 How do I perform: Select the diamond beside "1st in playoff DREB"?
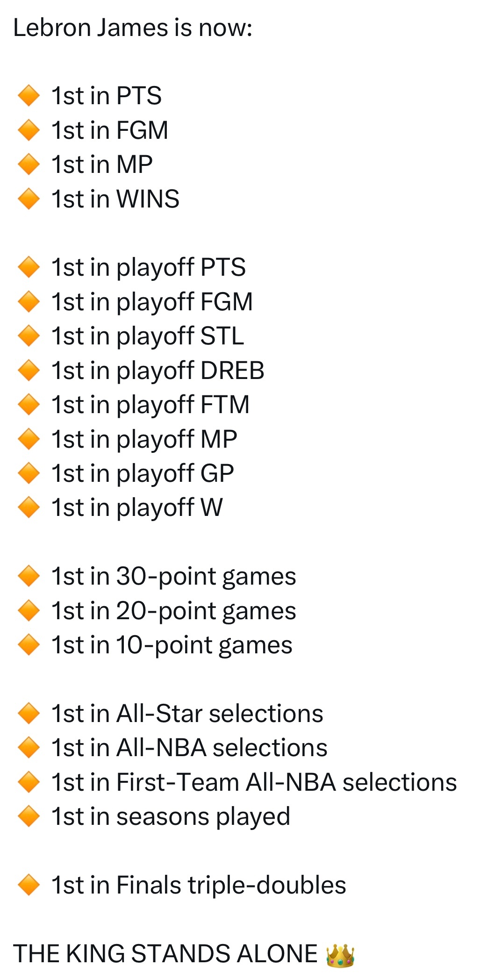point(29,370)
